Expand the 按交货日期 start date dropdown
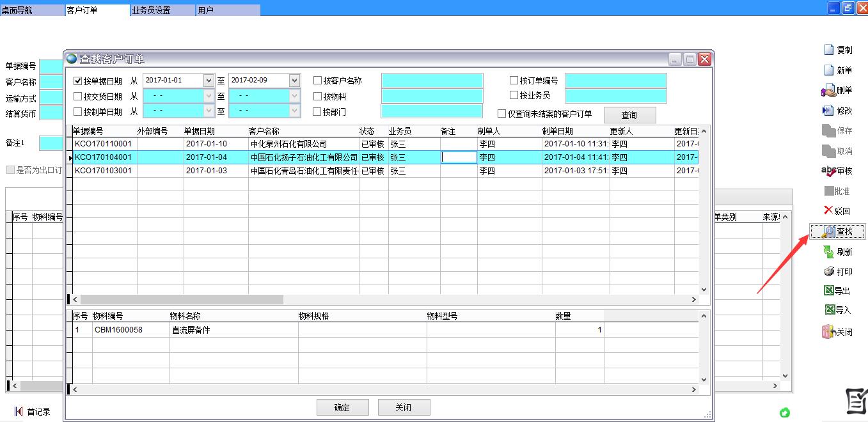The height and width of the screenshot is (422, 868). pos(209,96)
